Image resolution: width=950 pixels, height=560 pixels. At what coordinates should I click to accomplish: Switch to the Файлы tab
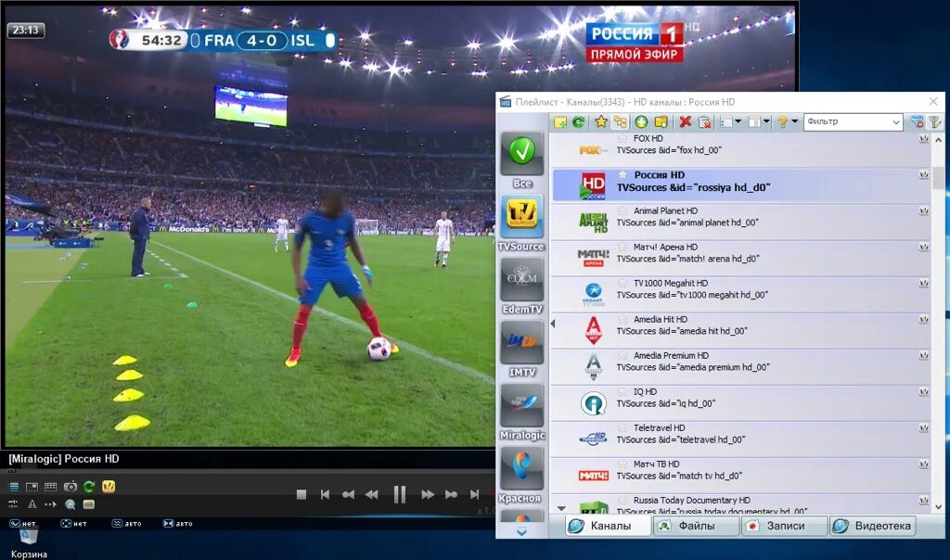(696, 526)
